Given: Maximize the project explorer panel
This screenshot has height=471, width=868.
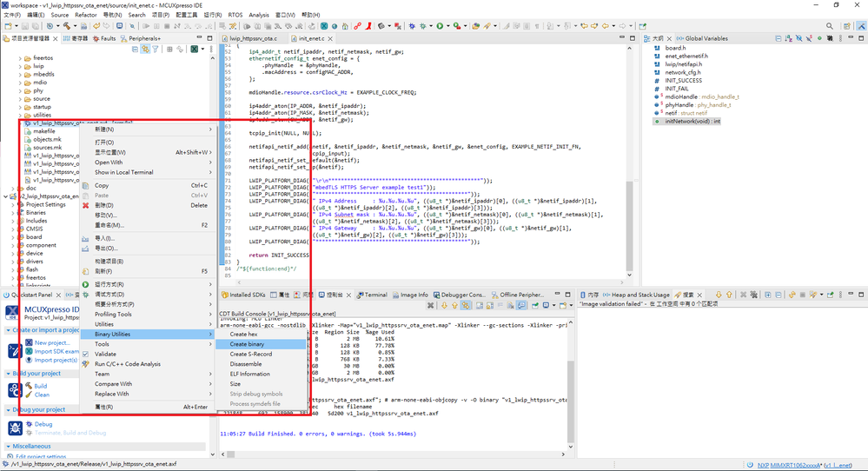Looking at the screenshot, I should pos(209,38).
